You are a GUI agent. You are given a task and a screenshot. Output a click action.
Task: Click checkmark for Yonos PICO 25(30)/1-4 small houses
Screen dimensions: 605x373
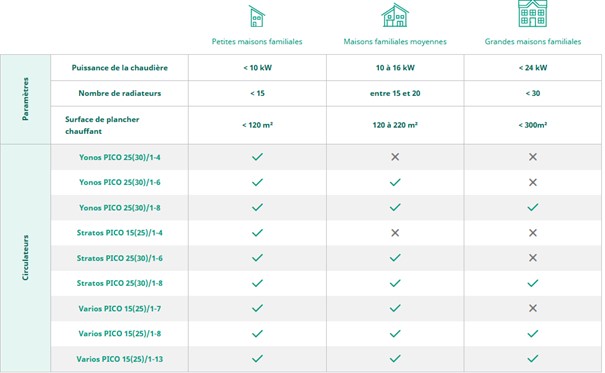pos(257,157)
